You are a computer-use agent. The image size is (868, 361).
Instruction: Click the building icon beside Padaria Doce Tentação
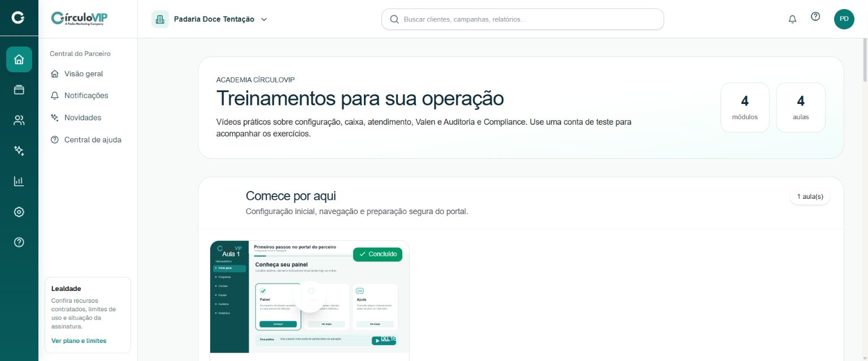pyautogui.click(x=160, y=19)
